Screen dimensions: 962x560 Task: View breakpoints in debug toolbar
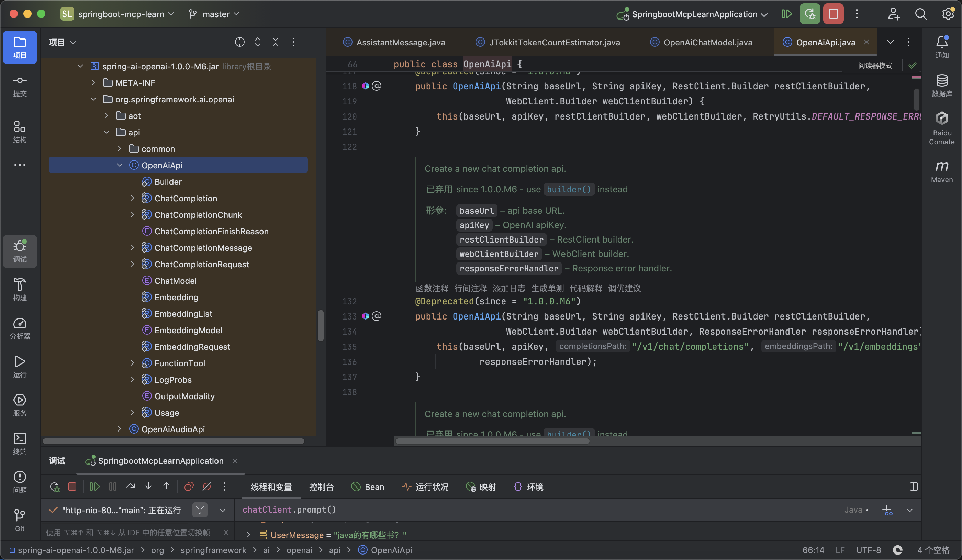189,487
